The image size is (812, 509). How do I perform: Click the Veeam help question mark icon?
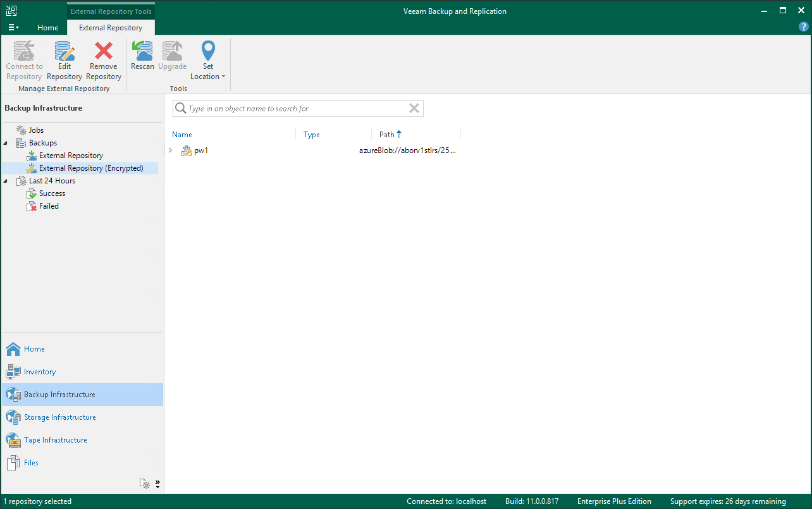[803, 27]
